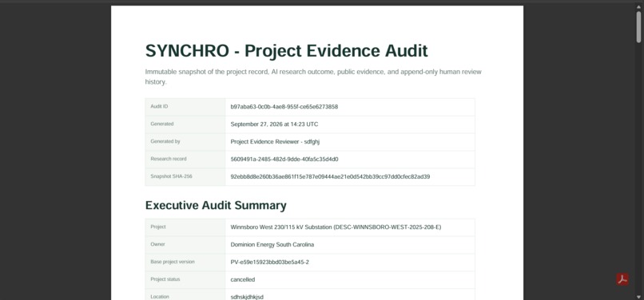
Task: Click the Project status label cell
Action: 185,279
